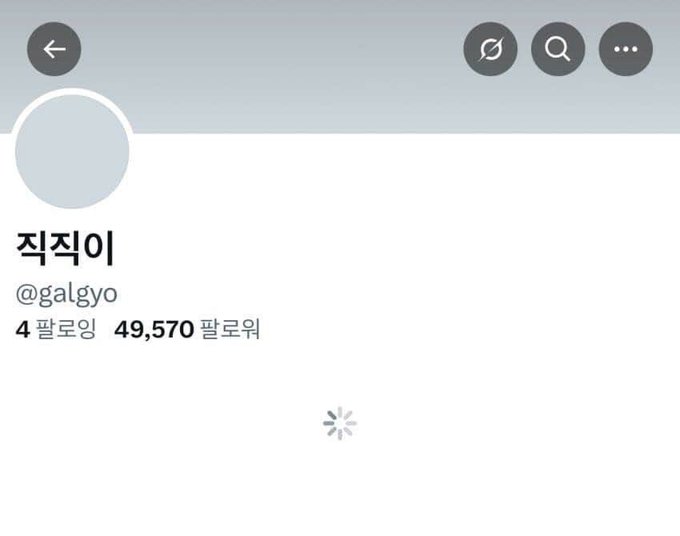This screenshot has width=680, height=536.
Task: Go back using the left arrow icon
Action: [54, 49]
